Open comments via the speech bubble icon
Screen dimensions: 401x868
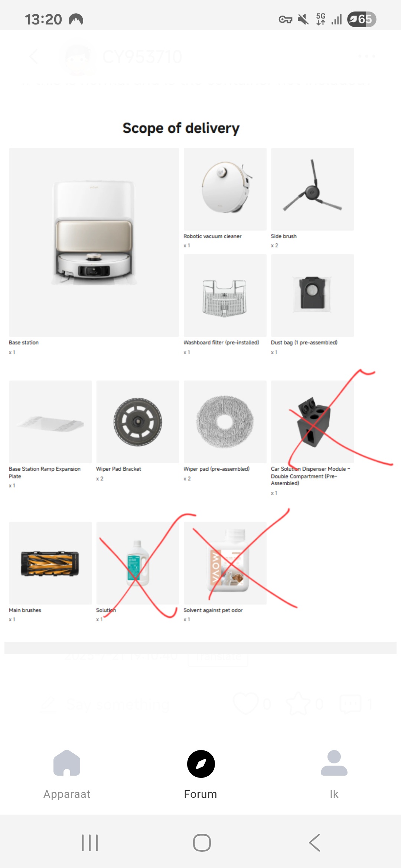[351, 703]
